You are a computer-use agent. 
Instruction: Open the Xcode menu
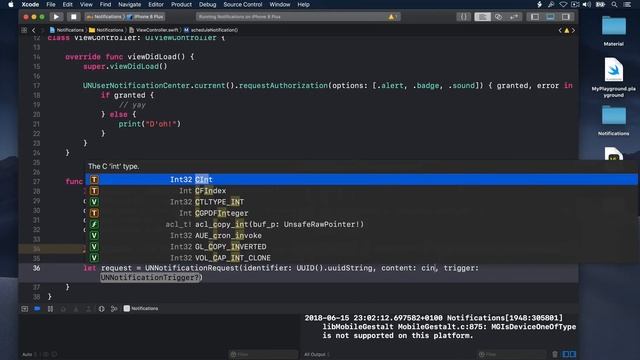[30, 4]
